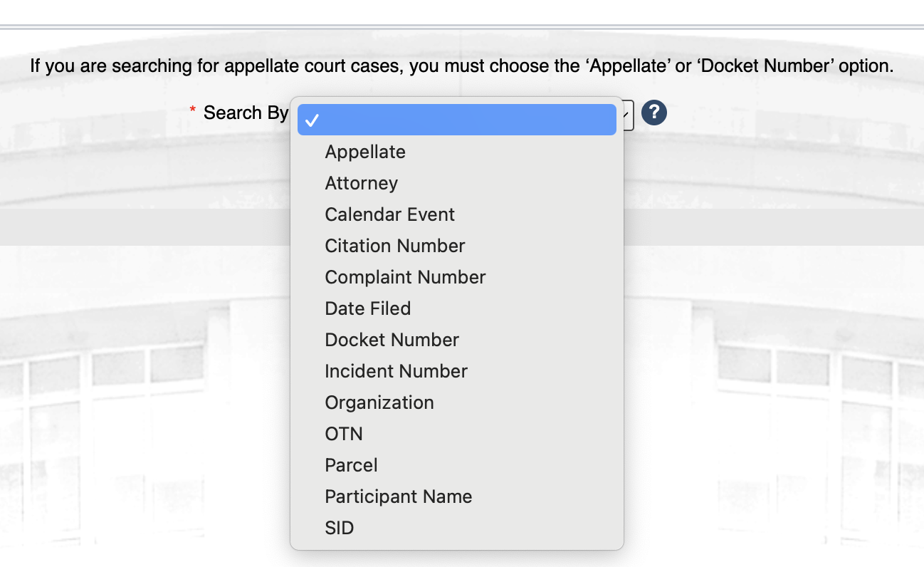Pick SID at the list bottom
The image size is (924, 567).
point(339,528)
